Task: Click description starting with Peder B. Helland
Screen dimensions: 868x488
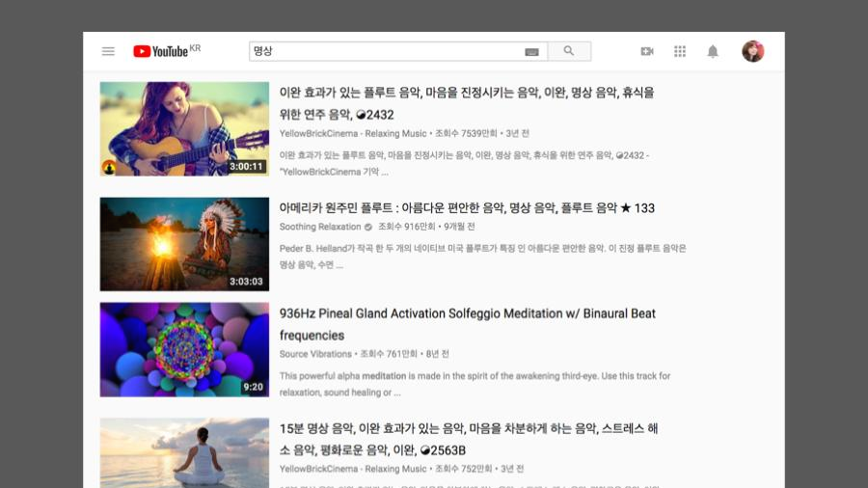Action: click(x=483, y=257)
